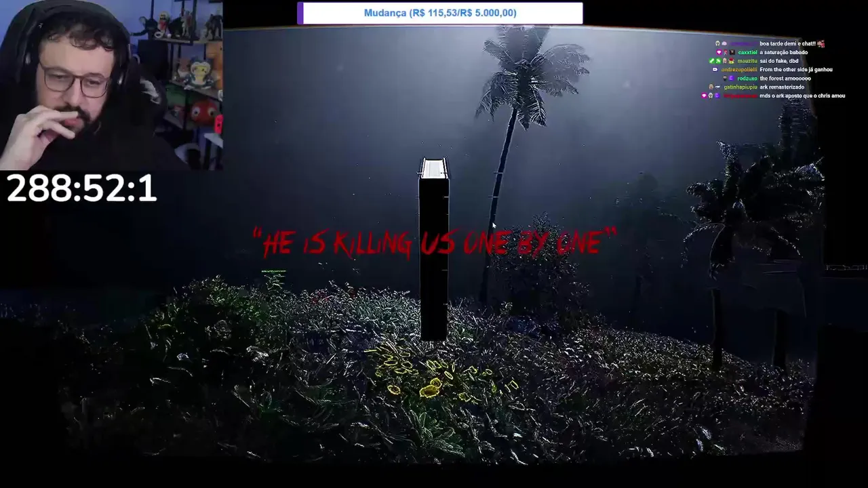
Task: Click message "mds o ark aposto que o chris amou"
Action: pos(802,96)
